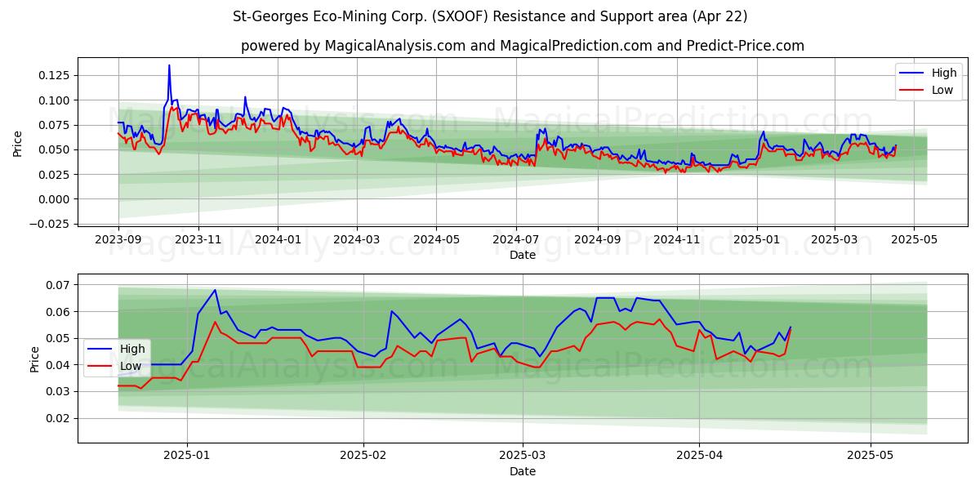Click the 2024-01 x-axis tick label
This screenshot has width=980, height=490.
tap(278, 239)
